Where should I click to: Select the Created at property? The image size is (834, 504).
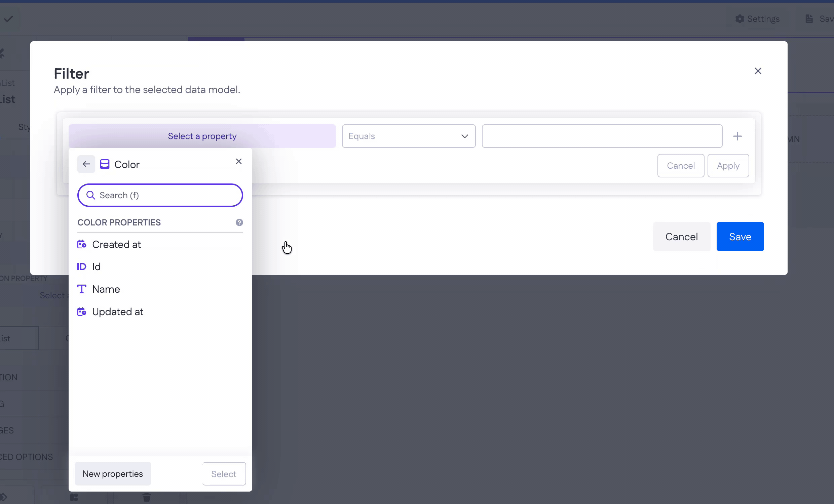click(116, 244)
